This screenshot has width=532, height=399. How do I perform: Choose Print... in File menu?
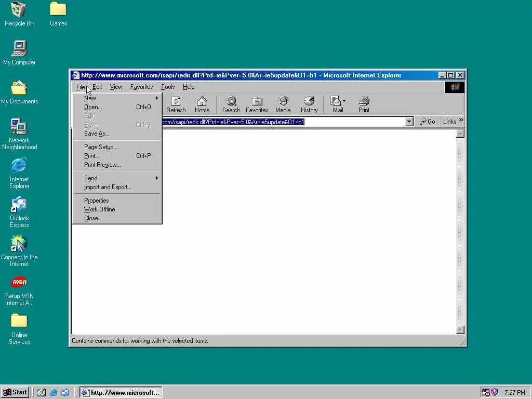(117, 156)
